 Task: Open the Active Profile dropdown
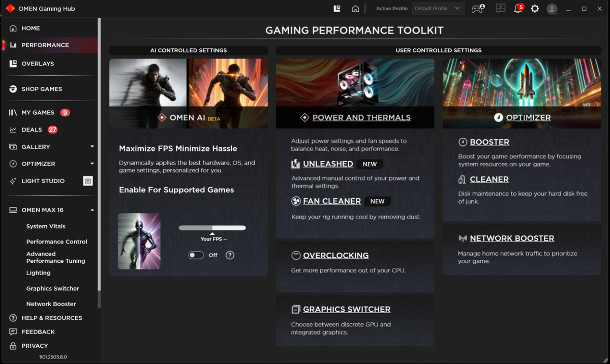pyautogui.click(x=437, y=9)
